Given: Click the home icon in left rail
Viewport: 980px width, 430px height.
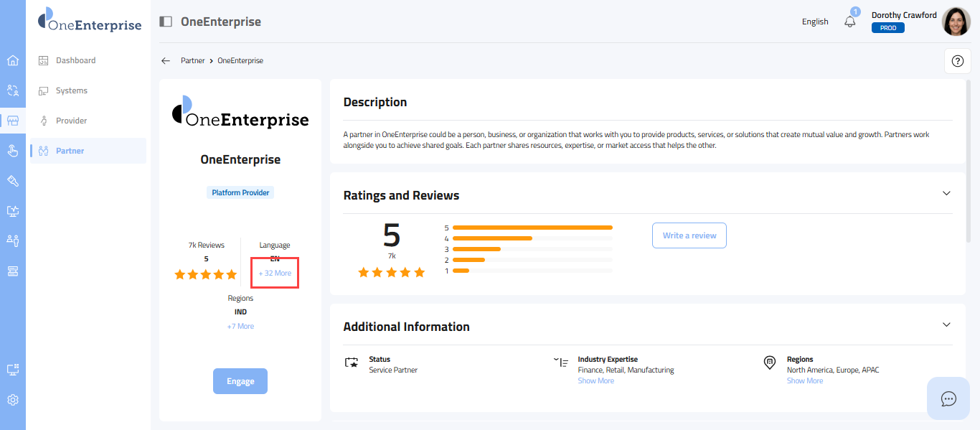Looking at the screenshot, I should 12,60.
